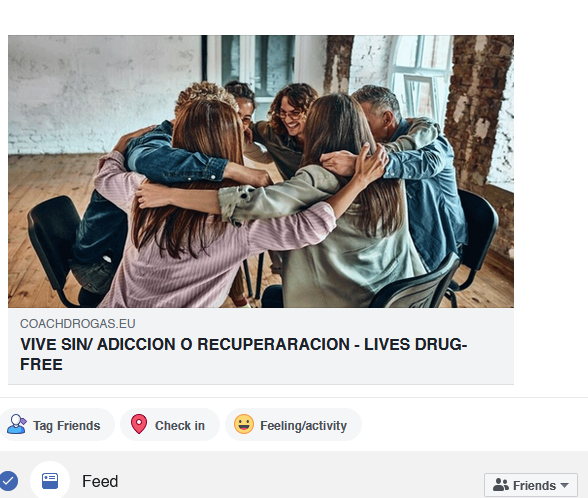Viewport: 588px width, 498px height.
Task: Toggle the Feed checkmark selection
Action: [8, 481]
